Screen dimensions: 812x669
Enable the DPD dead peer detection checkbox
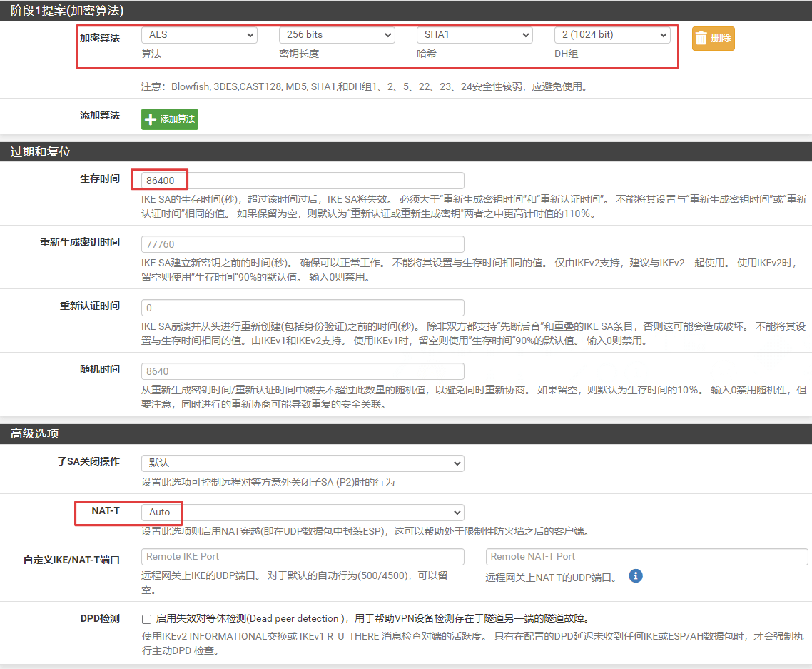[146, 619]
